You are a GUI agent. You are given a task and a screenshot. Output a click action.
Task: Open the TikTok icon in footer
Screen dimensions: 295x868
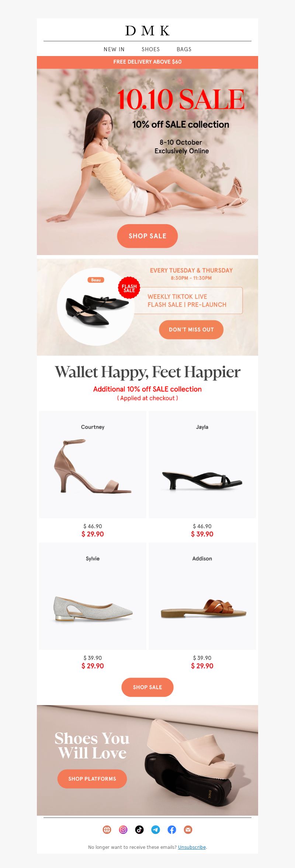click(x=139, y=829)
